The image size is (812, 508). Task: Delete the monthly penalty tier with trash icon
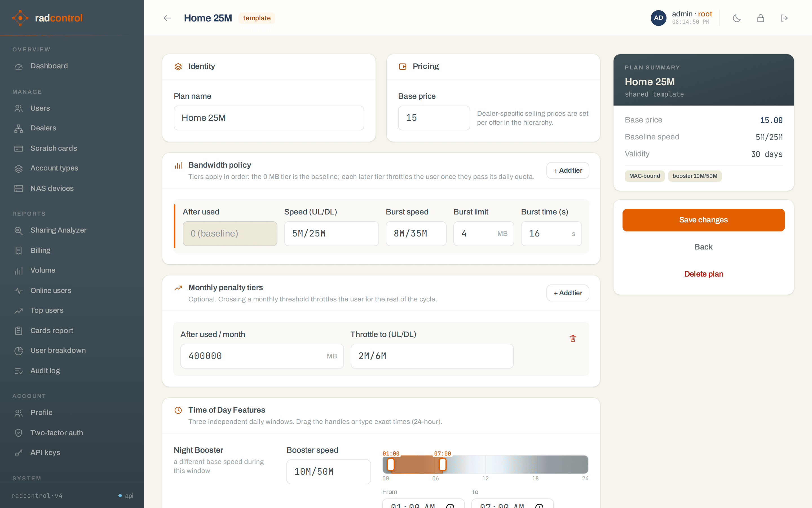pos(573,338)
